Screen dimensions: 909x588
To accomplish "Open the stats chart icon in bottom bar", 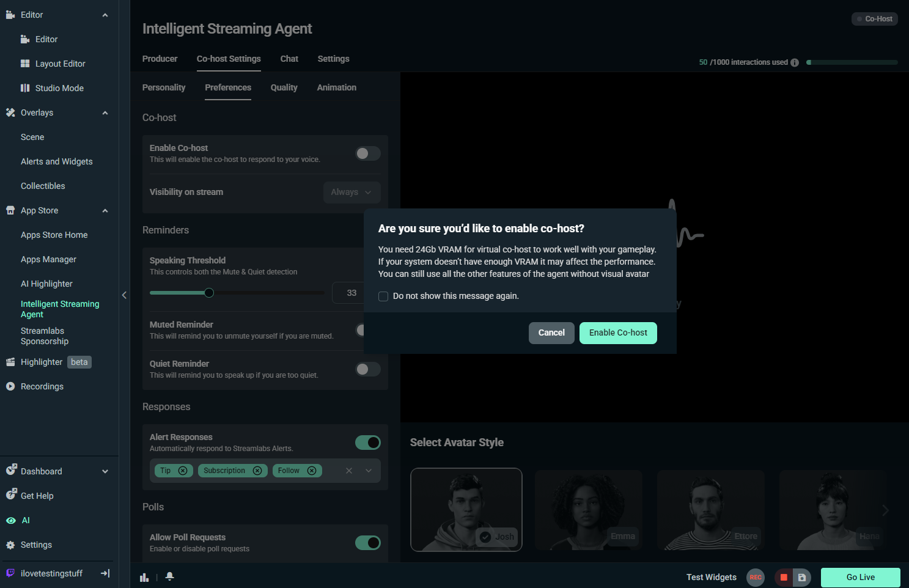I will click(144, 576).
